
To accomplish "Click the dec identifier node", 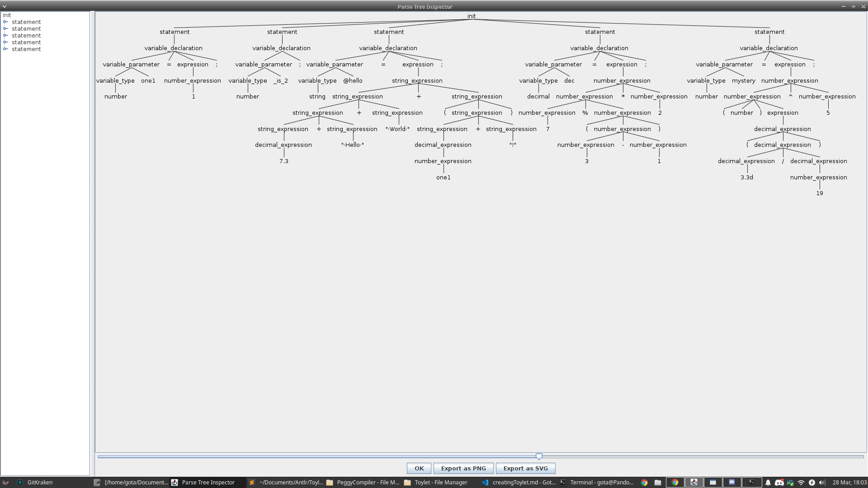I will click(x=569, y=80).
